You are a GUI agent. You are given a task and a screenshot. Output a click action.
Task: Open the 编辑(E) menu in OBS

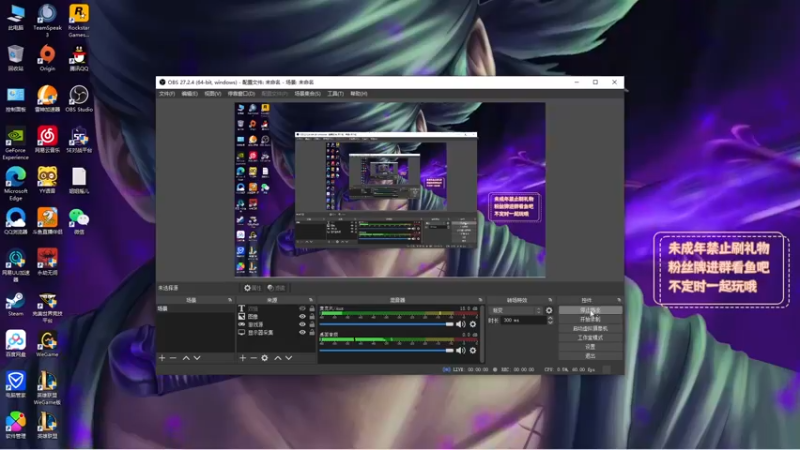point(189,94)
